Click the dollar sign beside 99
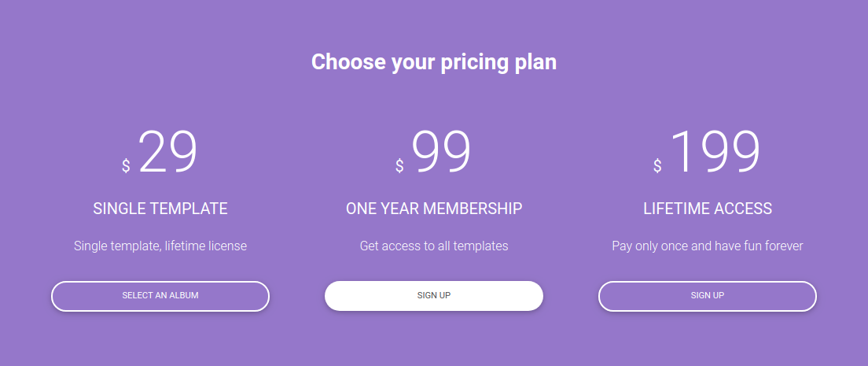 pos(399,166)
